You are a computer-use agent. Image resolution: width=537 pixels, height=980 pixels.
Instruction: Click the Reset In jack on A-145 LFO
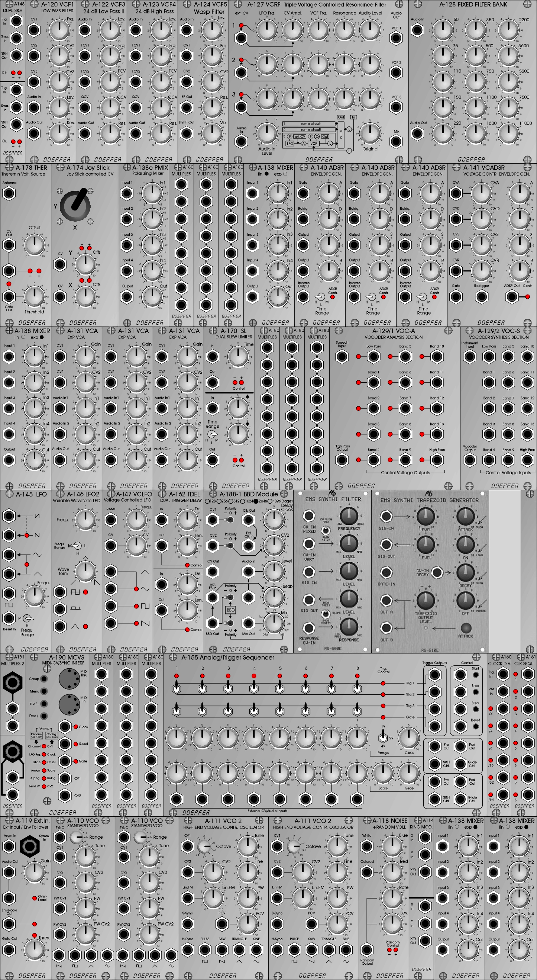pyautogui.click(x=9, y=618)
